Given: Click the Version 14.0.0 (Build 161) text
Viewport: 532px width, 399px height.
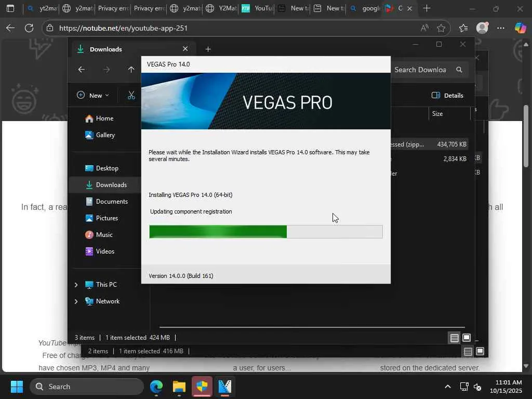Looking at the screenshot, I should coord(181,276).
